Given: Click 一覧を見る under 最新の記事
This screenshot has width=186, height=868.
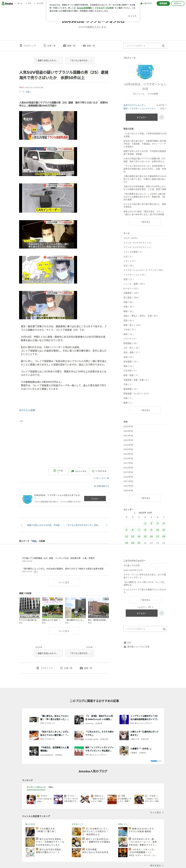Looking at the screenshot, I should coord(145,222).
